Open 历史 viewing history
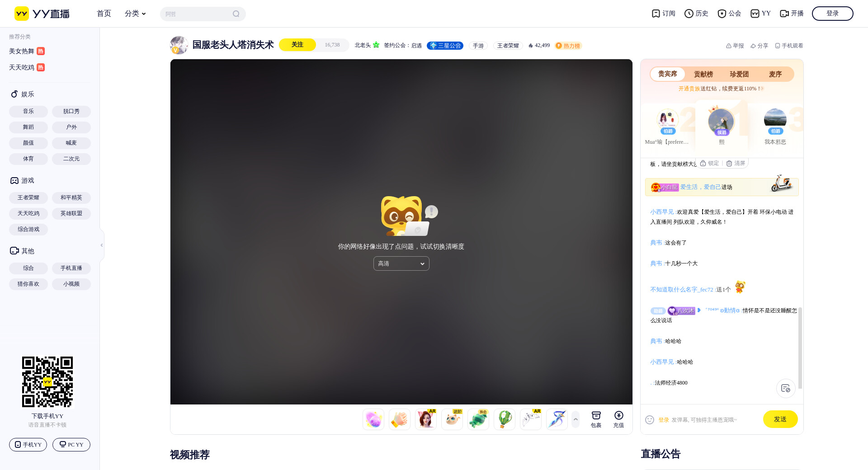 [x=696, y=14]
